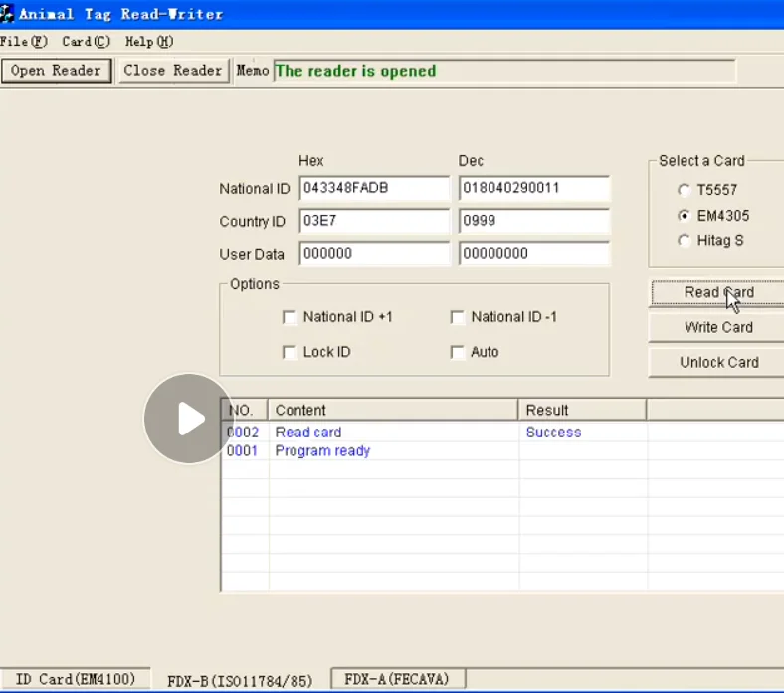Open the File menu
Screen dimensions: 784x693
24,42
